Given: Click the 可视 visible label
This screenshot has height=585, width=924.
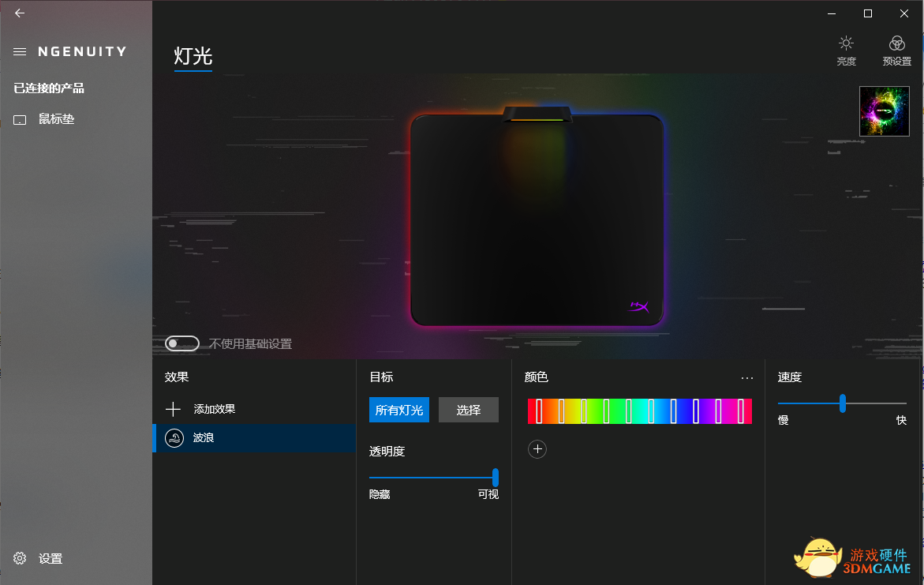Looking at the screenshot, I should (488, 494).
